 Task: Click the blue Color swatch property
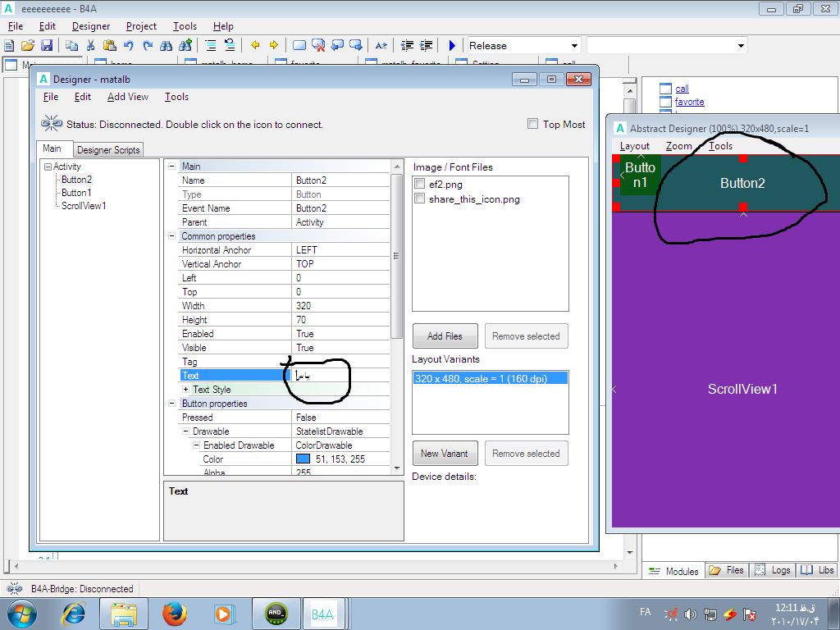tap(303, 459)
